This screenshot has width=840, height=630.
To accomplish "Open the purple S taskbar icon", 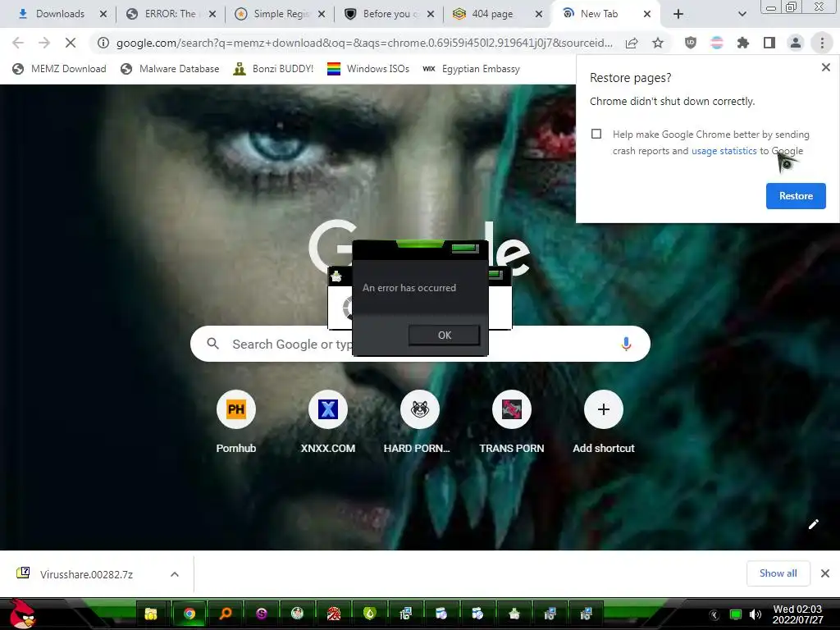I will [262, 614].
